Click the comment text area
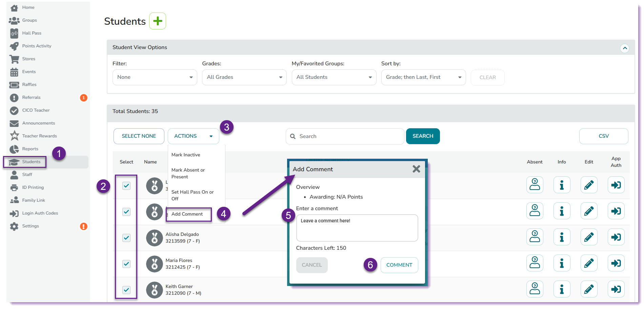The width and height of the screenshot is (644, 310). [357, 228]
